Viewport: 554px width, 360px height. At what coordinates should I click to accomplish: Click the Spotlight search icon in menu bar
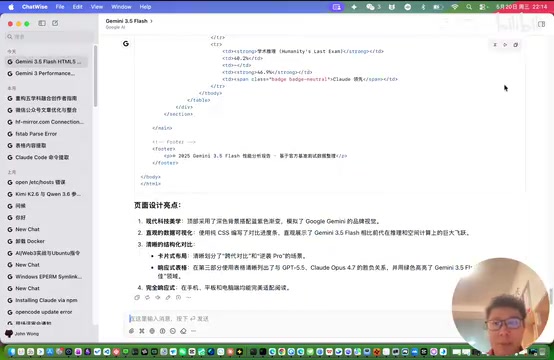point(469,7)
